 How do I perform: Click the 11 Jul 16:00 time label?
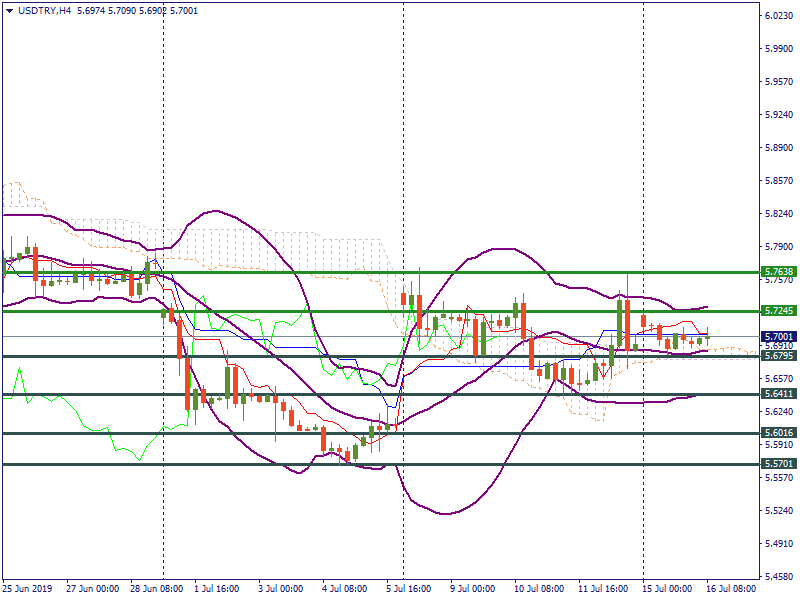tap(602, 589)
